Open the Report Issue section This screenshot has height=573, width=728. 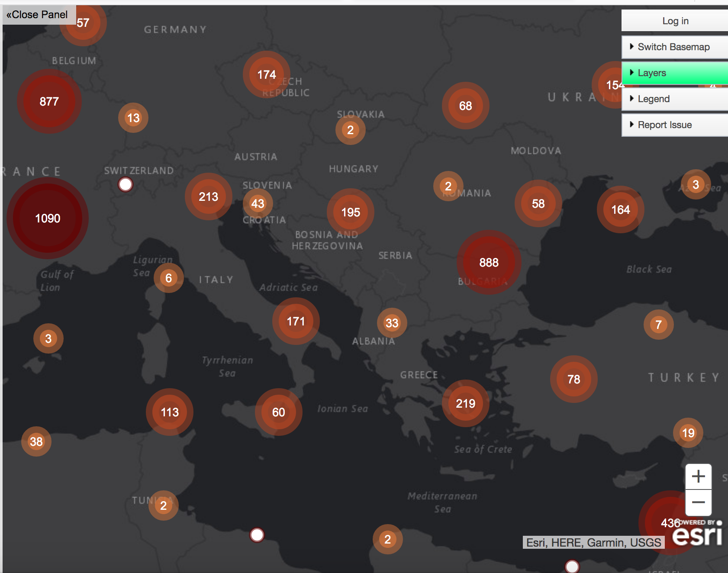coord(673,125)
